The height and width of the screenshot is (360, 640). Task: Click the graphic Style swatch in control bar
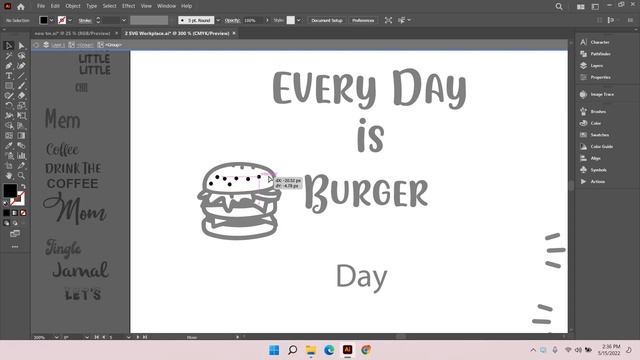coord(291,20)
